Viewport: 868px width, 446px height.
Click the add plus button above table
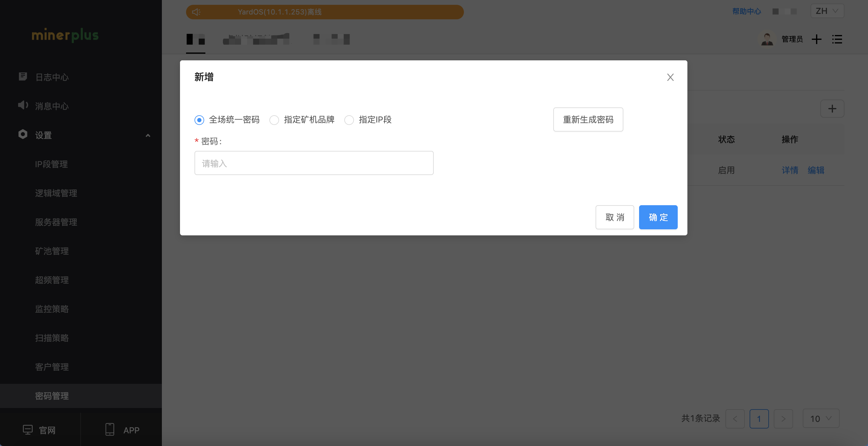tap(832, 109)
